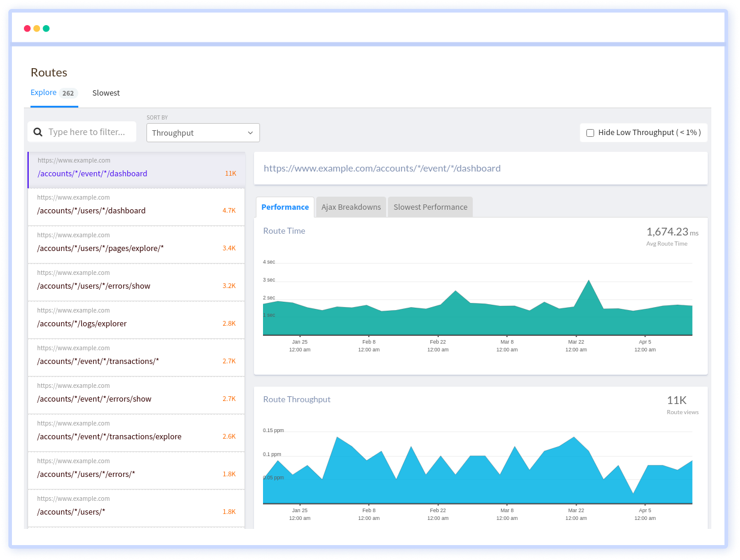Select the /accounts/*/users/*/dashboard route
Viewport: 740px width, 560px height.
[x=91, y=210]
